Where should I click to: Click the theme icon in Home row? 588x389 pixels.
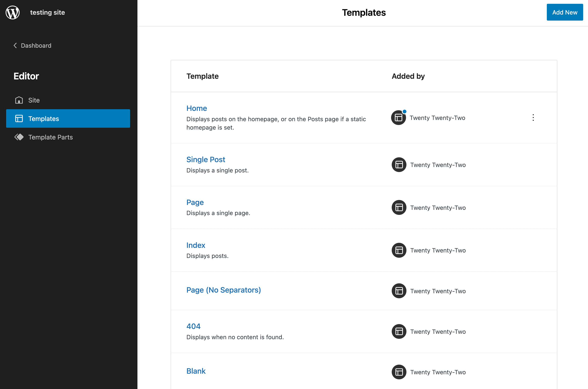(x=399, y=118)
